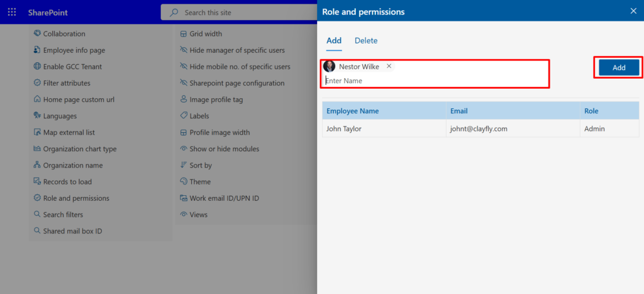Open Map external list setting
This screenshot has height=294, width=644.
coord(69,132)
